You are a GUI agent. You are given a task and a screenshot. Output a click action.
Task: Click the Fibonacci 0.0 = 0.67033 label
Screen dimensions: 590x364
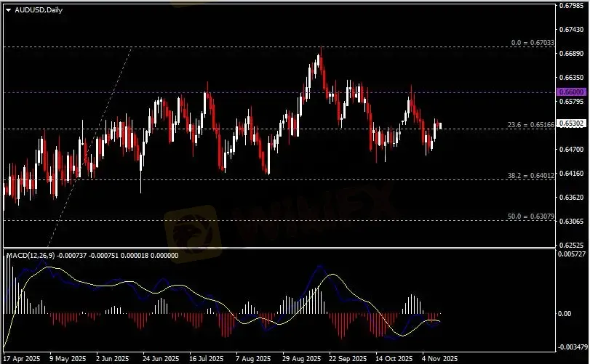click(x=533, y=44)
